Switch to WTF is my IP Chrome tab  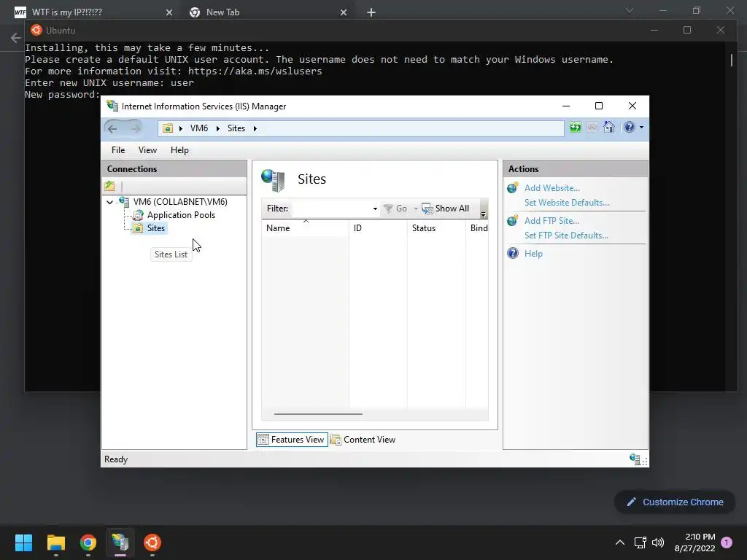93,12
